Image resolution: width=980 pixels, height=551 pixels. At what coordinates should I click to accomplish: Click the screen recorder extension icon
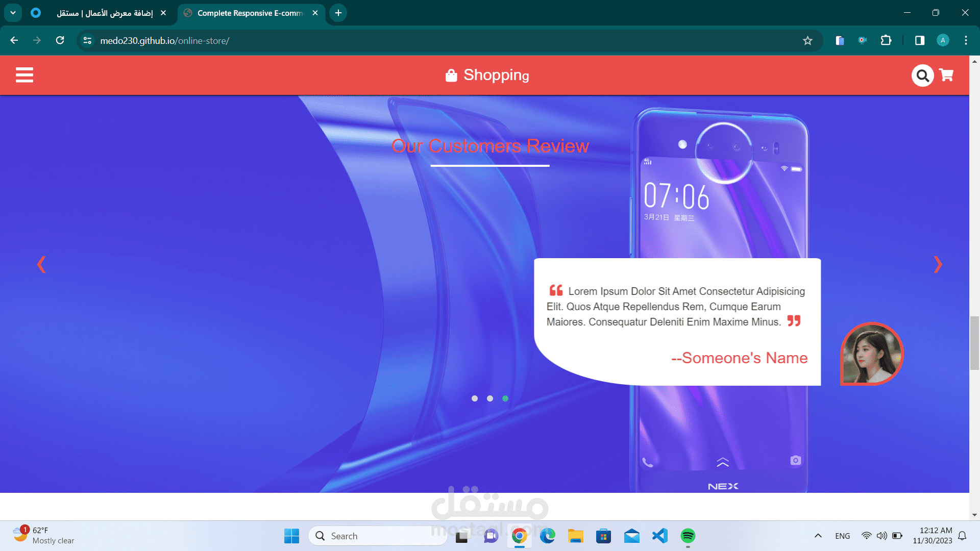point(863,40)
